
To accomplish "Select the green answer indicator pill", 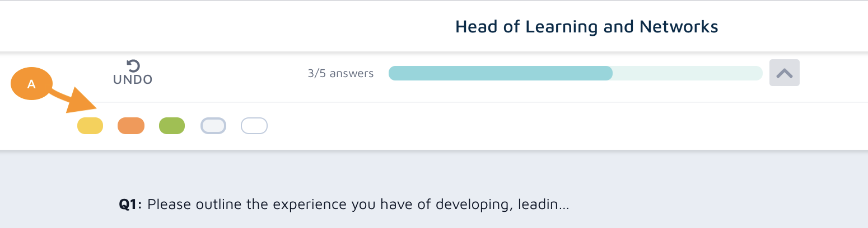I will 172,126.
